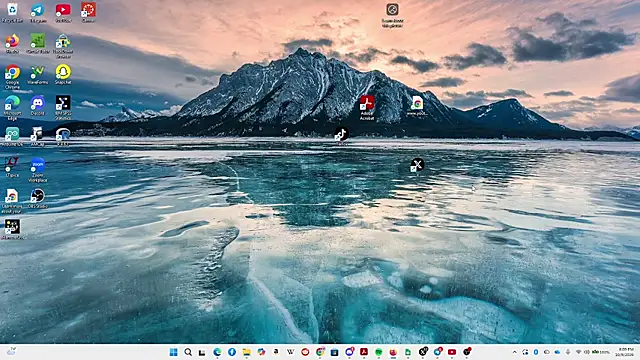Open File Explorer from the taskbar
The width and height of the screenshot is (640, 360).
pyautogui.click(x=247, y=352)
